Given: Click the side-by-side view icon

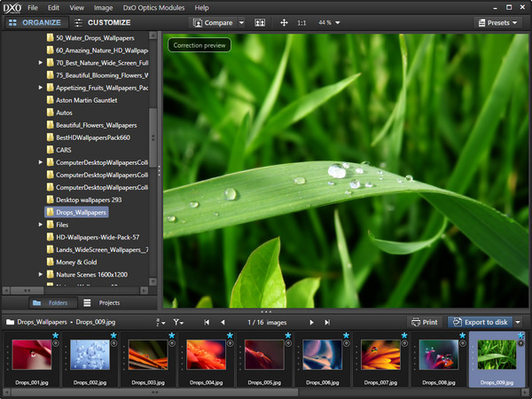Looking at the screenshot, I should click(260, 22).
